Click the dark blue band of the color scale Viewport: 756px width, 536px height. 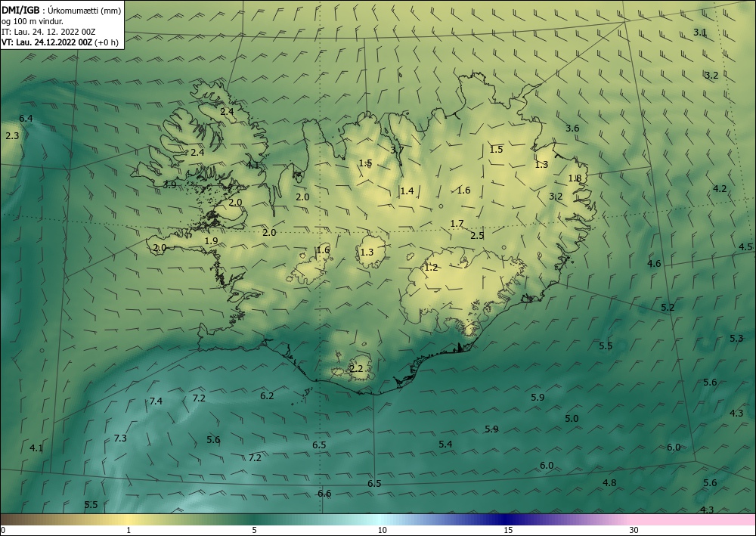(x=503, y=519)
